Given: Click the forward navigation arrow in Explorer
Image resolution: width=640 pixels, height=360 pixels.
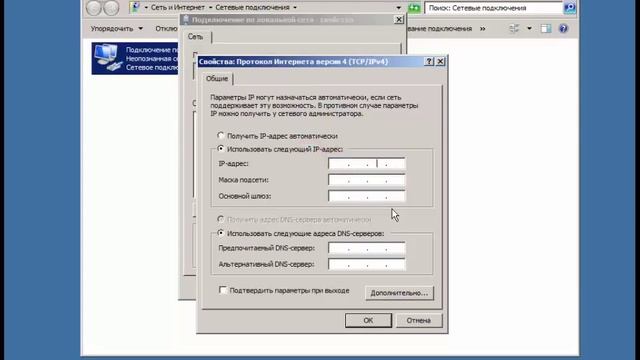Looking at the screenshot, I should (111, 7).
